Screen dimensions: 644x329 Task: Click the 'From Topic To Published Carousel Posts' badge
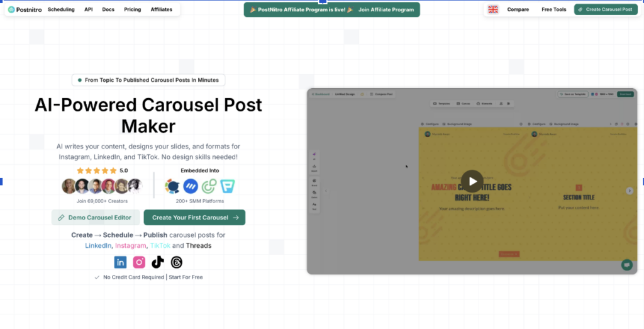point(148,80)
